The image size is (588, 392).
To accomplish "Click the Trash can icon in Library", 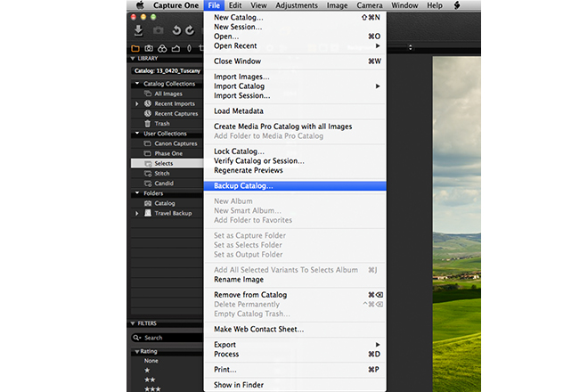I will click(x=148, y=124).
